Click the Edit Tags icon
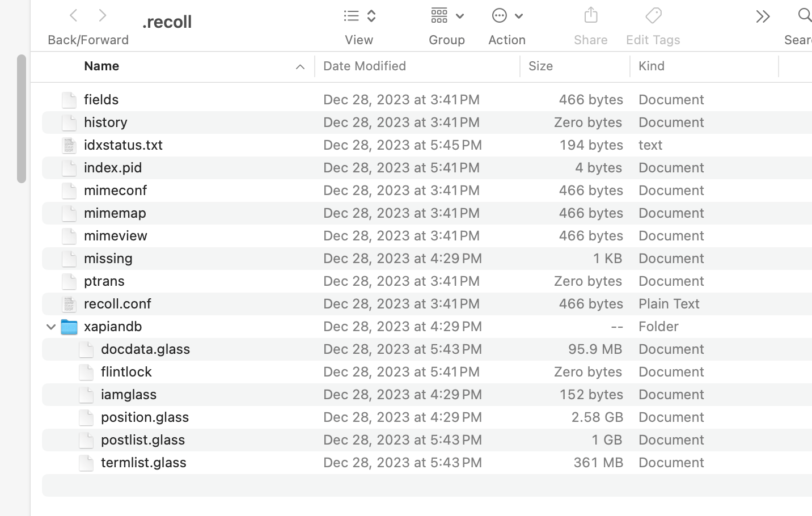The image size is (812, 516). (x=653, y=15)
